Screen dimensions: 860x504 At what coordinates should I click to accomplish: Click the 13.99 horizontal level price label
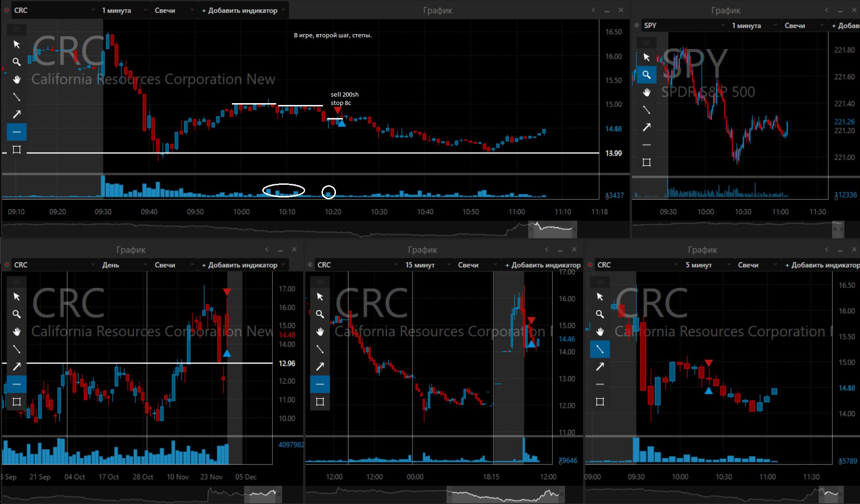pos(613,153)
